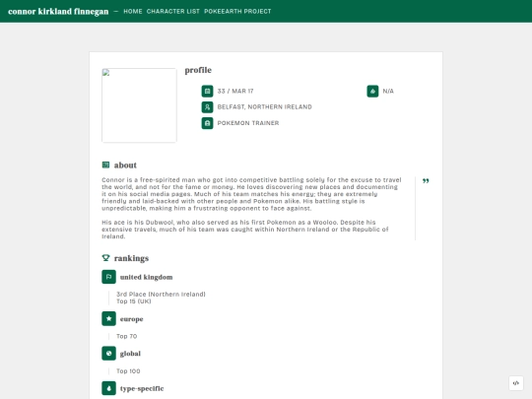Image resolution: width=532 pixels, height=399 pixels.
Task: Click the backpack icon beside Pokemon Trainer
Action: pos(207,123)
